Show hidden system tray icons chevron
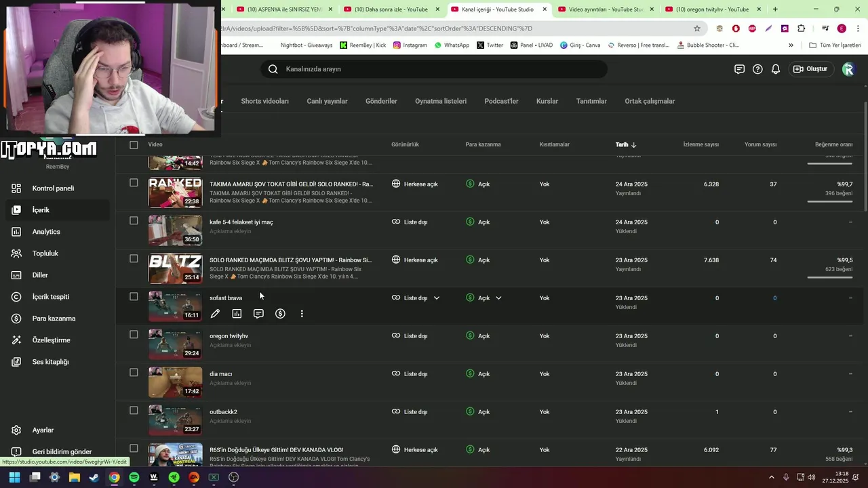 (772, 477)
